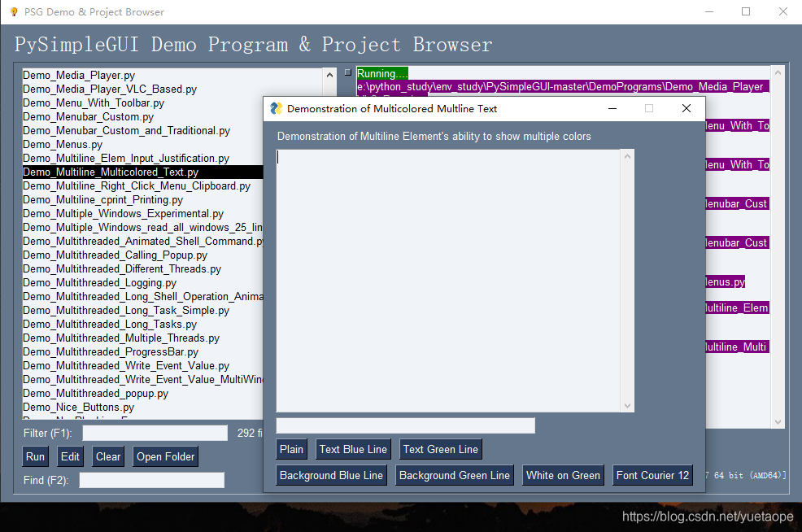
Task: Close the Multicolored Multiline Text window
Action: tap(686, 108)
